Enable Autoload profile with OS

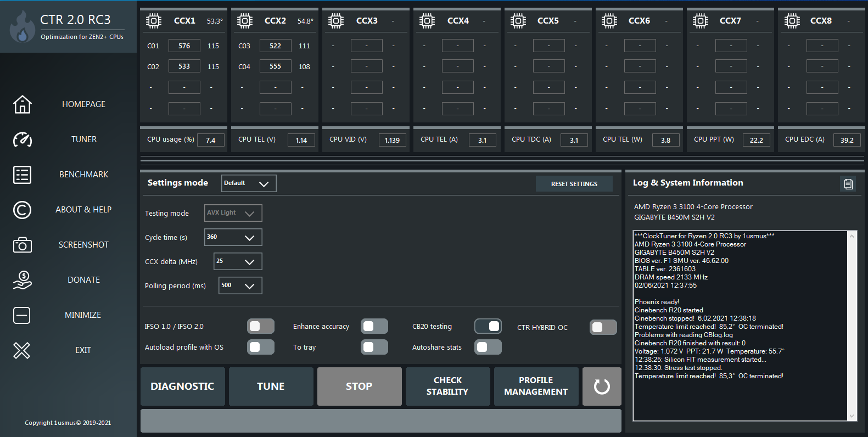coord(261,347)
